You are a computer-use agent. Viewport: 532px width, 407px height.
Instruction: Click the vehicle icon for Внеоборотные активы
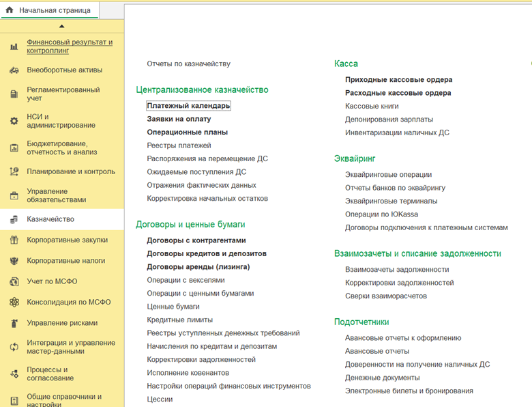14,70
